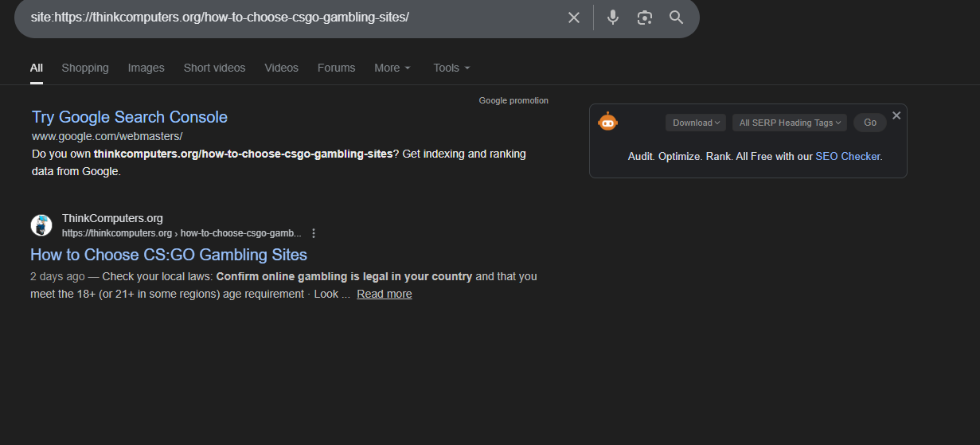Open Google Lens image search icon
Image resolution: width=980 pixels, height=445 pixels.
[644, 18]
